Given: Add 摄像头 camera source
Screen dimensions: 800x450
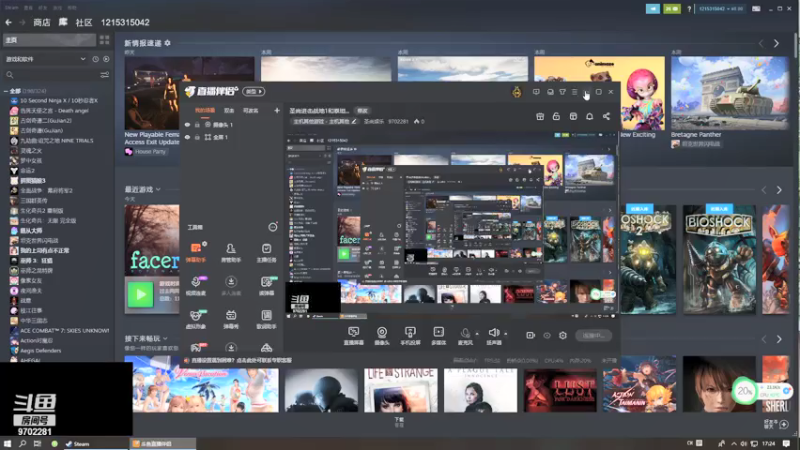Looking at the screenshot, I should [x=382, y=336].
